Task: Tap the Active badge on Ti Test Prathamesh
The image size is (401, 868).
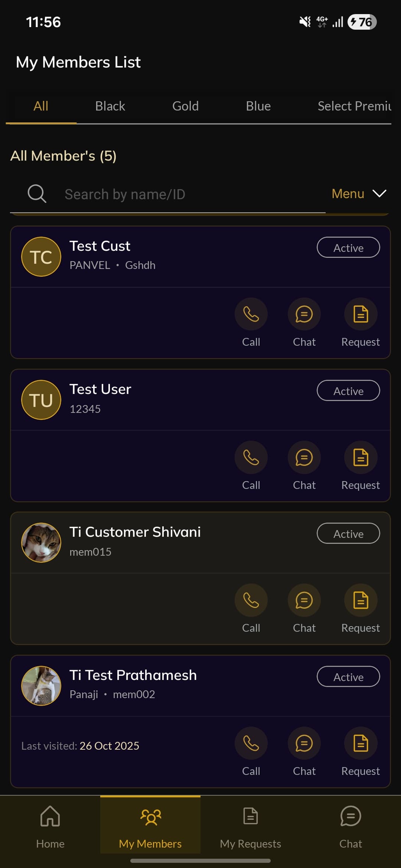Action: tap(348, 677)
